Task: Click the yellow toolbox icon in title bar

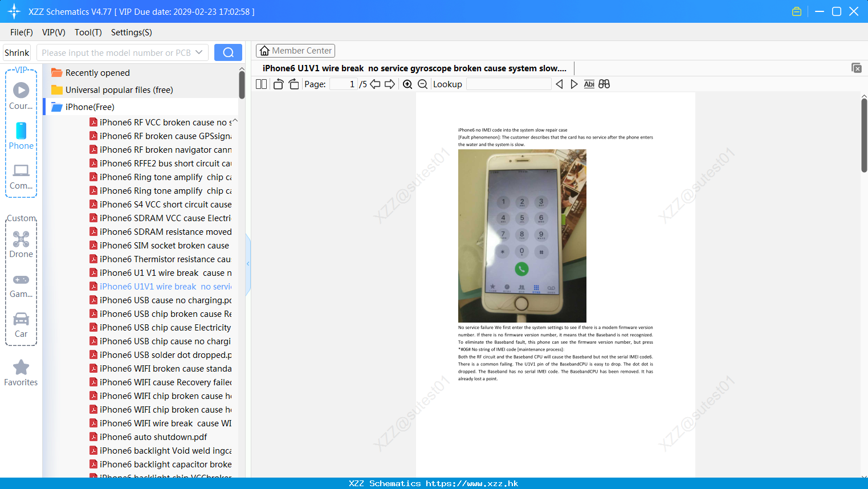Action: 797,11
